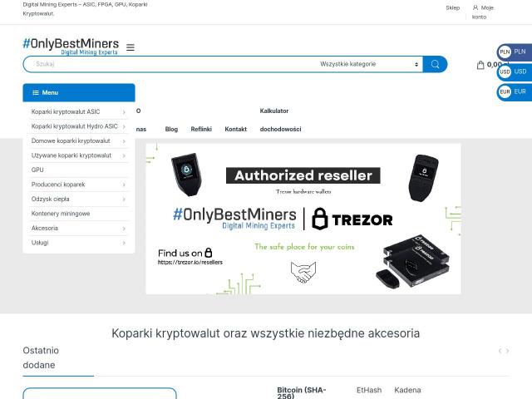Expand Akcesoria submenu arrow
This screenshot has width=532, height=399.
[x=124, y=229]
